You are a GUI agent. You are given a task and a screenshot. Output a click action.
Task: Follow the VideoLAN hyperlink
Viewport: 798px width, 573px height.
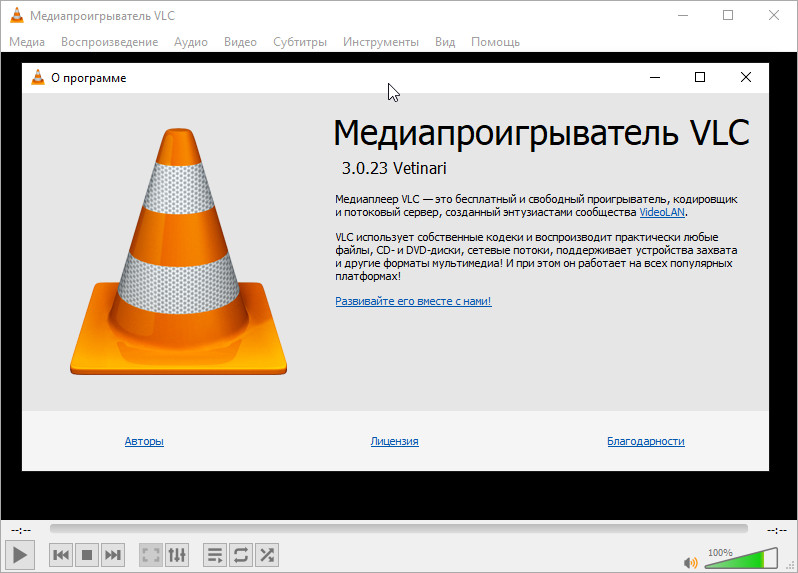click(662, 212)
